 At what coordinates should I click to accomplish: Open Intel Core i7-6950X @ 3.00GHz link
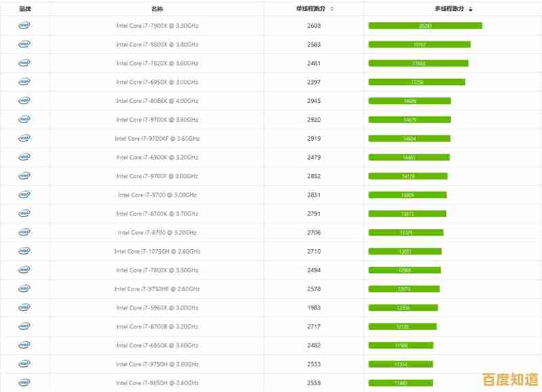click(x=157, y=82)
